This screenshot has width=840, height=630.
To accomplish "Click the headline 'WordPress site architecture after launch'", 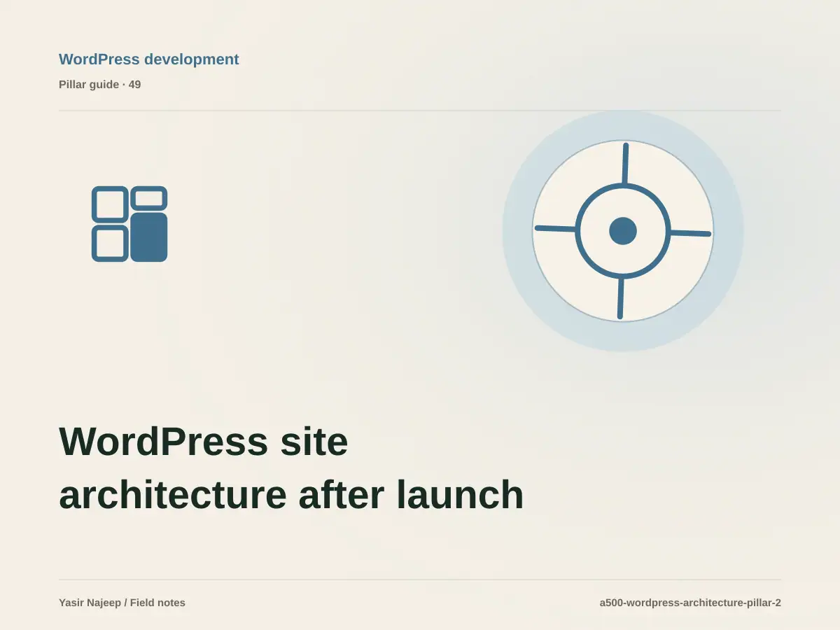I will [291, 468].
